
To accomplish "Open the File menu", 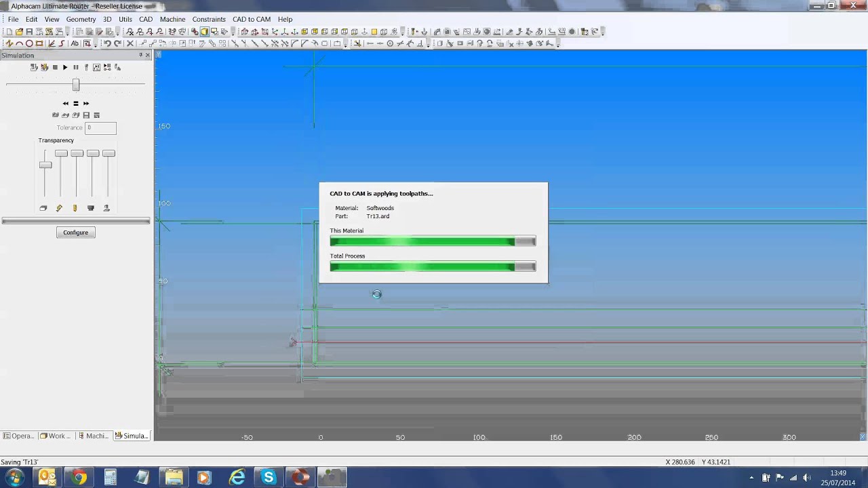I will 13,19.
